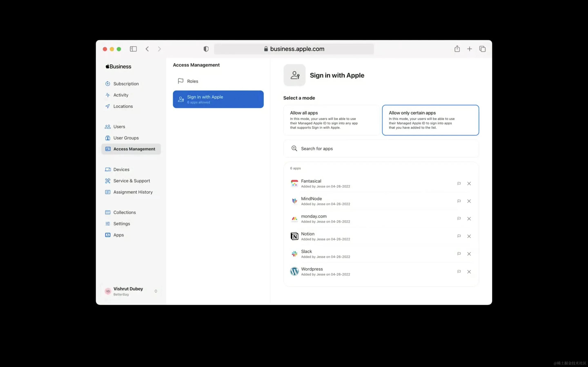
Task: Open the Users sidebar section
Action: pos(119,127)
